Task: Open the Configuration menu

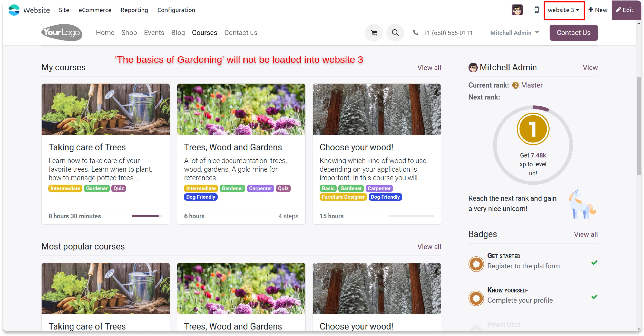Action: [176, 10]
